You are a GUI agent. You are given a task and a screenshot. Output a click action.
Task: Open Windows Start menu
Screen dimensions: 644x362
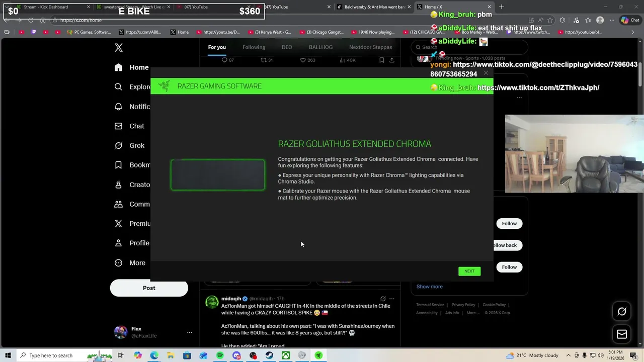8,355
